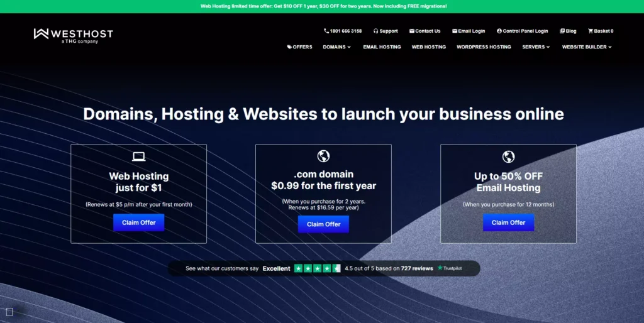Claim the .com domain $0.99 offer
Image resolution: width=644 pixels, height=323 pixels.
tap(324, 224)
